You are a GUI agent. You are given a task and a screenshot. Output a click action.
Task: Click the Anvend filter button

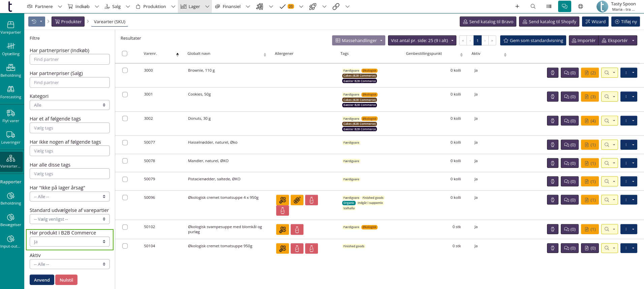[42, 280]
